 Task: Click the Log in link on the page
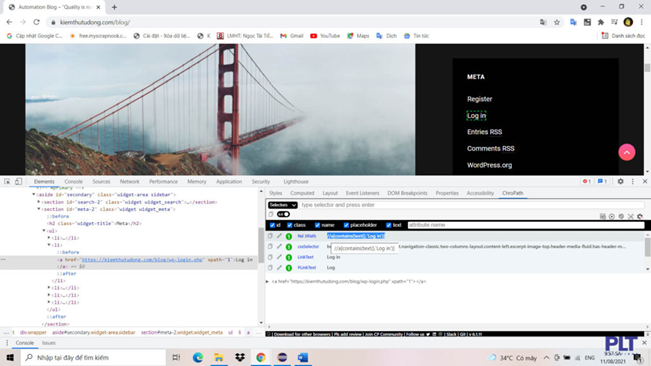(x=476, y=116)
